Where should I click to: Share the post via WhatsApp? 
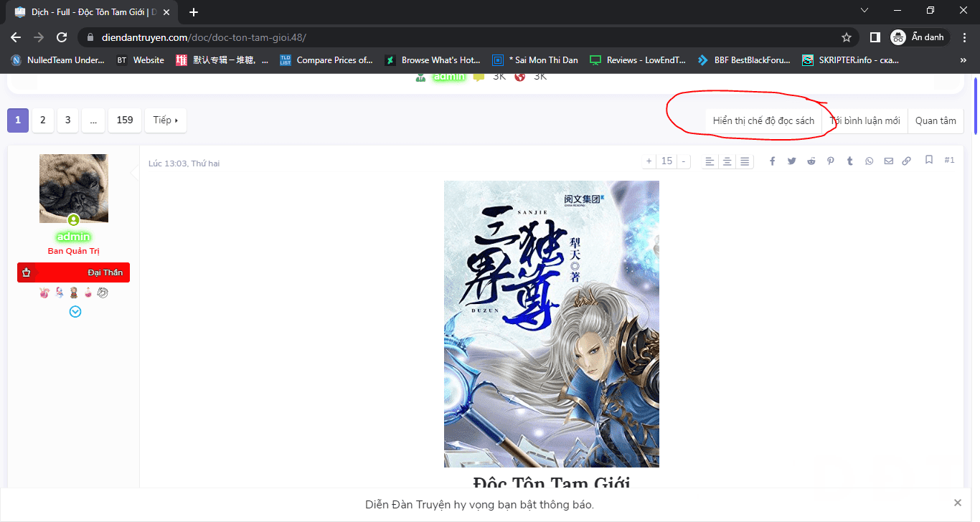[870, 161]
